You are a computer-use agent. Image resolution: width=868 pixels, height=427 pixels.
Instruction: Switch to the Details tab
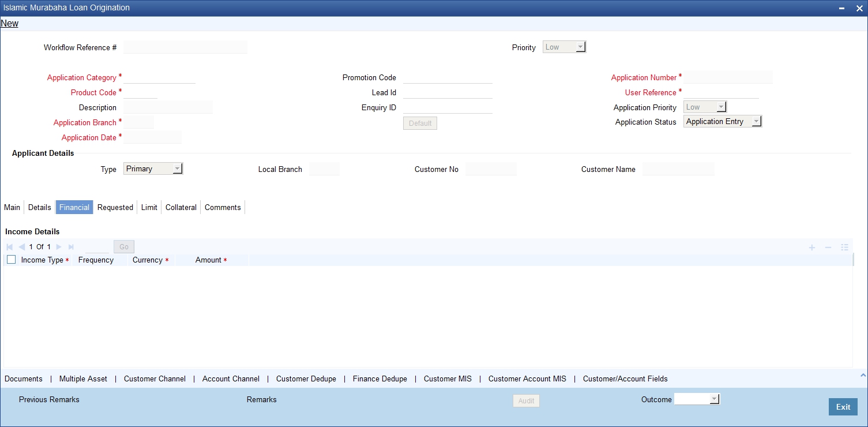[x=40, y=207]
